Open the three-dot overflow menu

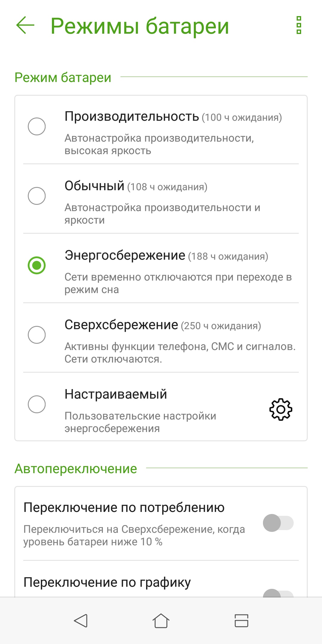299,25
